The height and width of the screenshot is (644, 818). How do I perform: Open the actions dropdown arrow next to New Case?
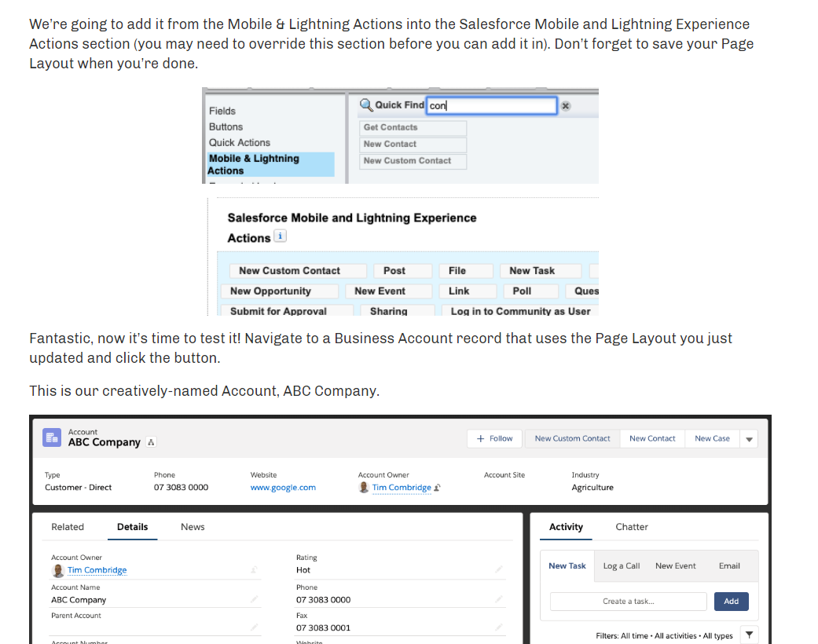(749, 439)
